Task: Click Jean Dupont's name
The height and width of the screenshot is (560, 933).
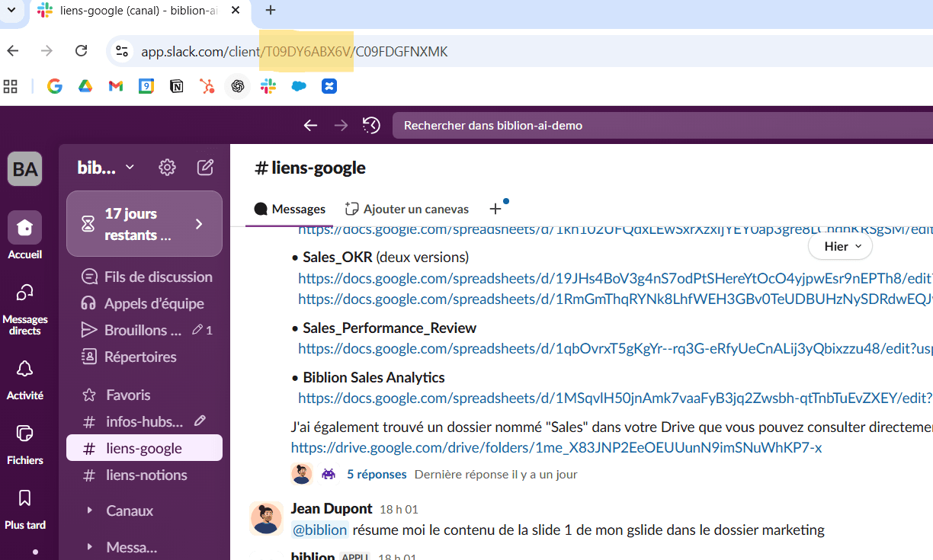Action: 332,508
